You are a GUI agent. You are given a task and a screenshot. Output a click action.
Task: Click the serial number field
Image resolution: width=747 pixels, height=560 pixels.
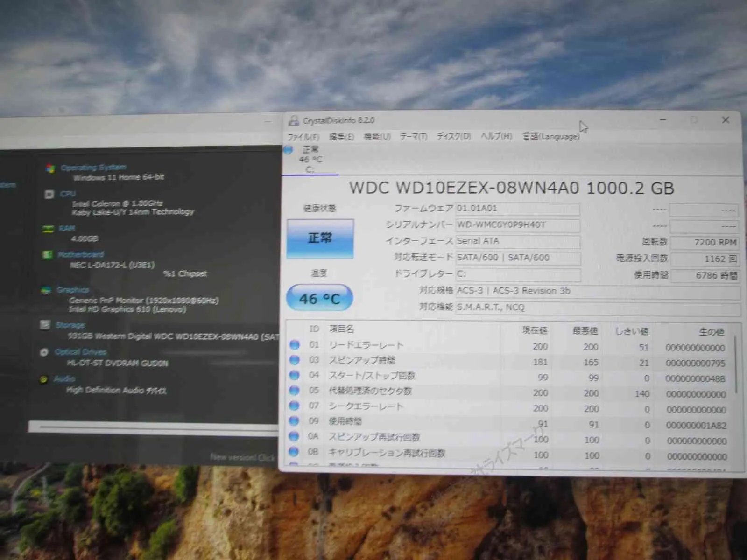(517, 225)
